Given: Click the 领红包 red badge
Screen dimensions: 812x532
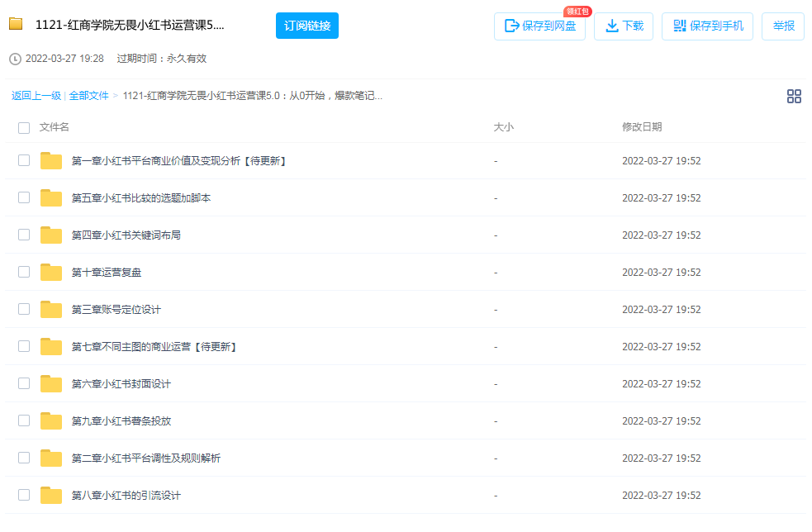Looking at the screenshot, I should (x=577, y=12).
